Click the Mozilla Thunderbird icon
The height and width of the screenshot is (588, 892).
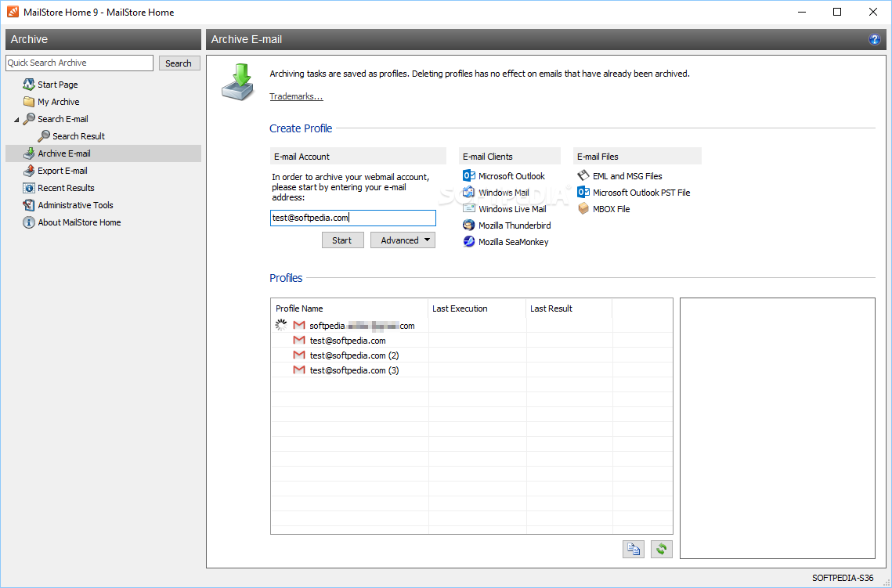[x=469, y=225]
